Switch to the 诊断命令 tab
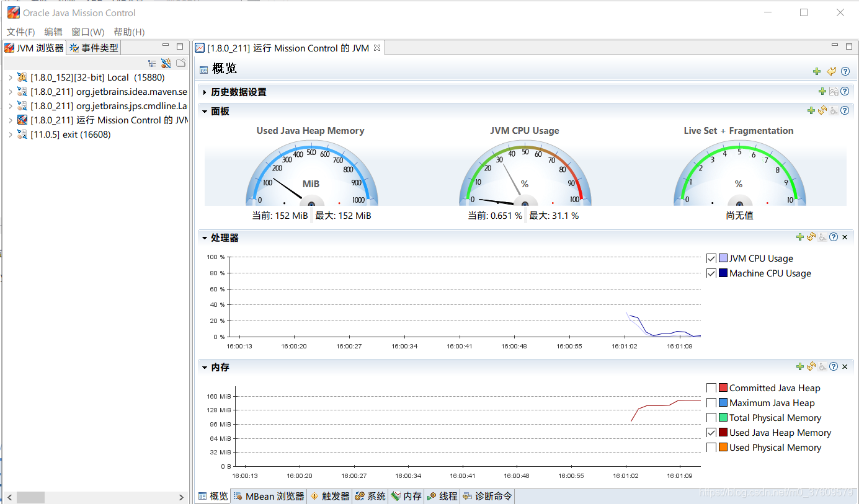859x504 pixels. 487,496
